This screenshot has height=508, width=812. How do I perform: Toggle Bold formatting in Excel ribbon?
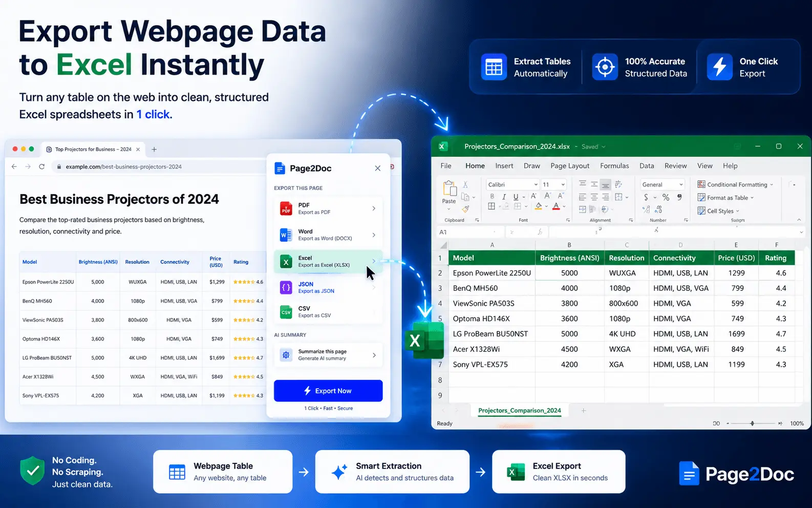492,197
